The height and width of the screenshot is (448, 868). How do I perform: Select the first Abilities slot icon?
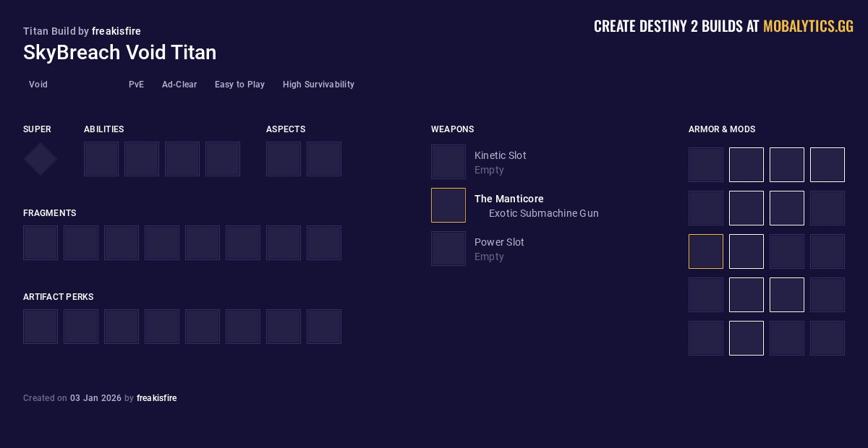[x=101, y=159]
